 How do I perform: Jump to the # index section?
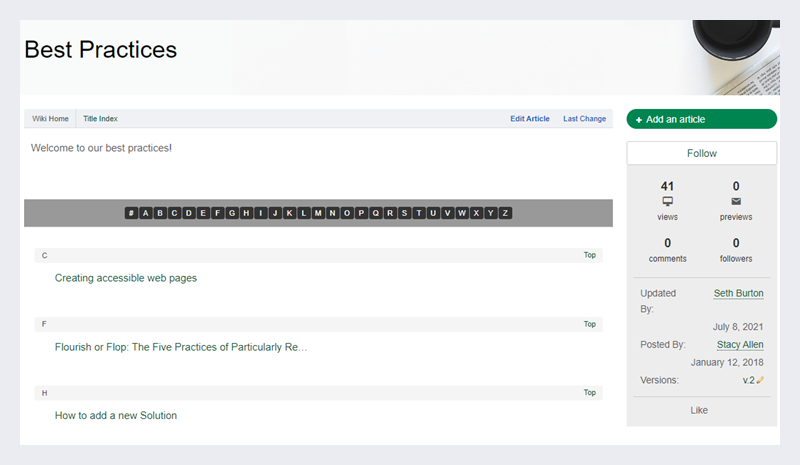pyautogui.click(x=131, y=213)
